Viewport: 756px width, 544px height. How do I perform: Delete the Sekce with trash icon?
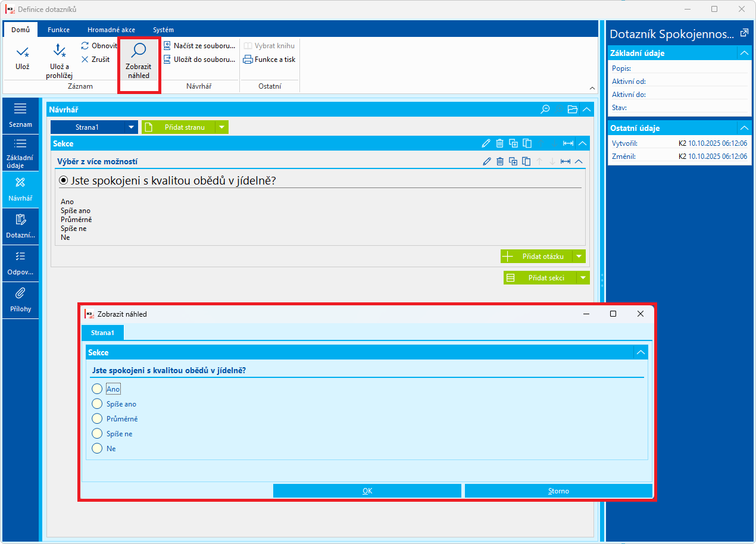(499, 143)
